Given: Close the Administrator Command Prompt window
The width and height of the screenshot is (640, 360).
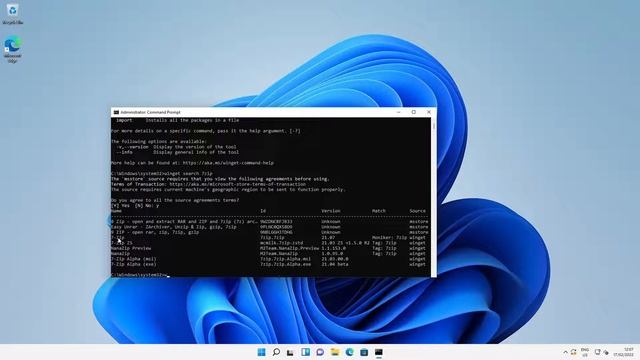Looking at the screenshot, I should [429, 112].
